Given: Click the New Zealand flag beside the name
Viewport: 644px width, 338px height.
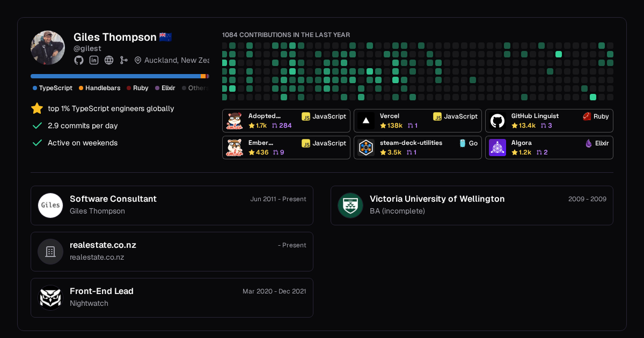Looking at the screenshot, I should tap(165, 37).
